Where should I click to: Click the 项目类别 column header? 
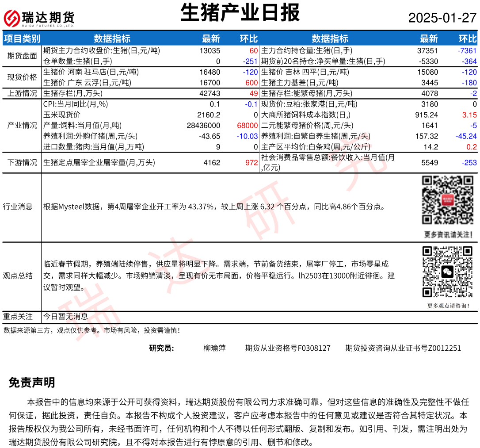coord(22,38)
